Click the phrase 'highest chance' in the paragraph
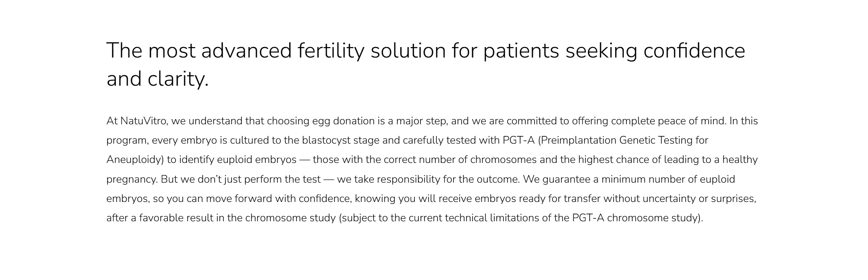868x280 pixels. (x=611, y=160)
